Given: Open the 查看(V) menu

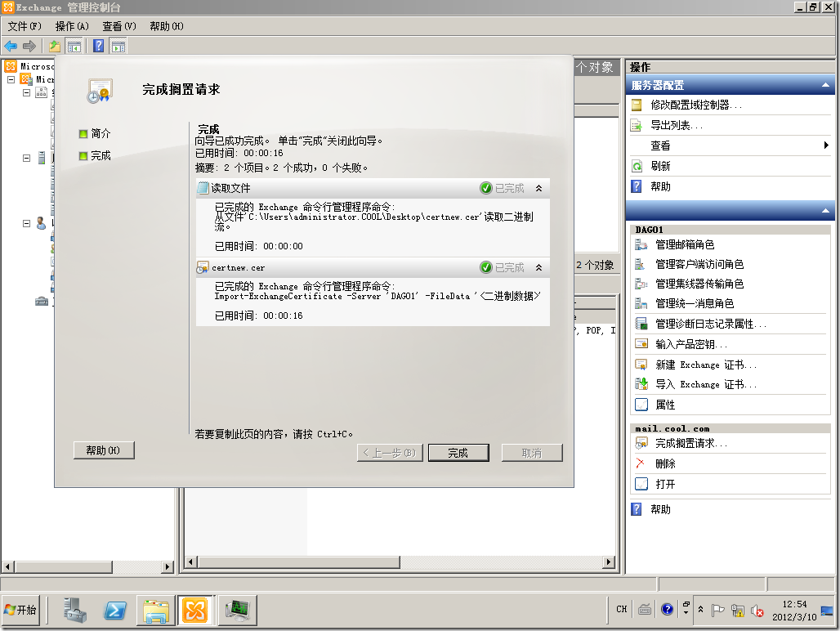Looking at the screenshot, I should (x=118, y=26).
